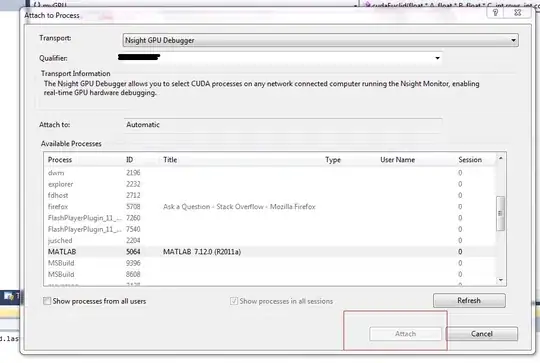Select the MATLAB process row
This screenshot has height=363, width=540.
pyautogui.click(x=270, y=252)
